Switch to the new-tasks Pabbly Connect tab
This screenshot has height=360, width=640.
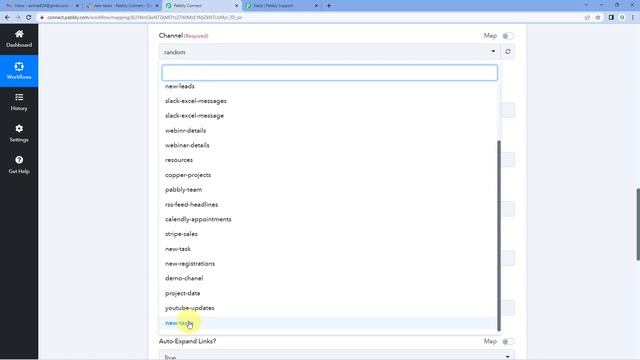pyautogui.click(x=122, y=6)
